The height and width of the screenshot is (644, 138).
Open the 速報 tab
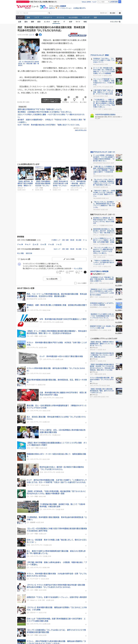click(28, 17)
